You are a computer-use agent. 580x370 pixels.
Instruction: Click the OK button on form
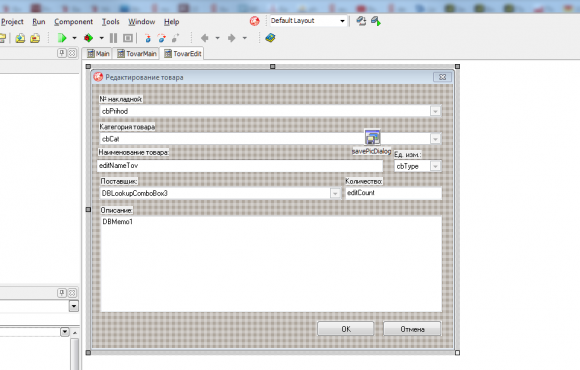coord(346,329)
